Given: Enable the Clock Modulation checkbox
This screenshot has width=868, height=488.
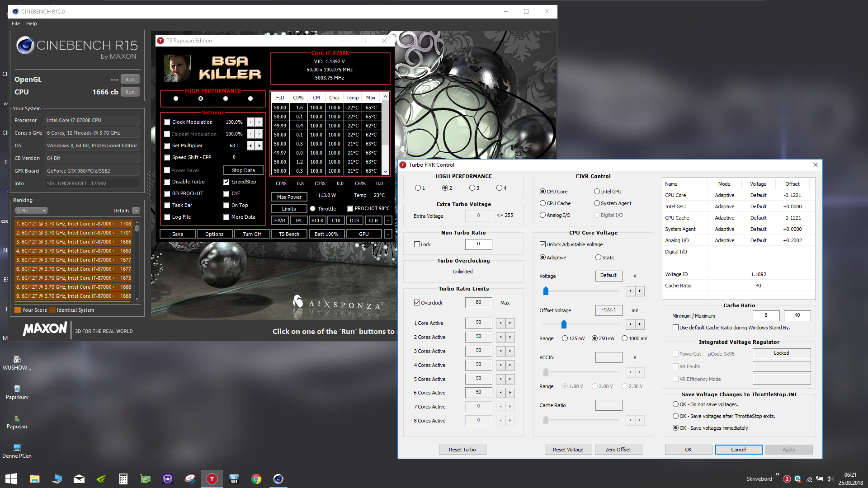Looking at the screenshot, I should click(x=167, y=122).
